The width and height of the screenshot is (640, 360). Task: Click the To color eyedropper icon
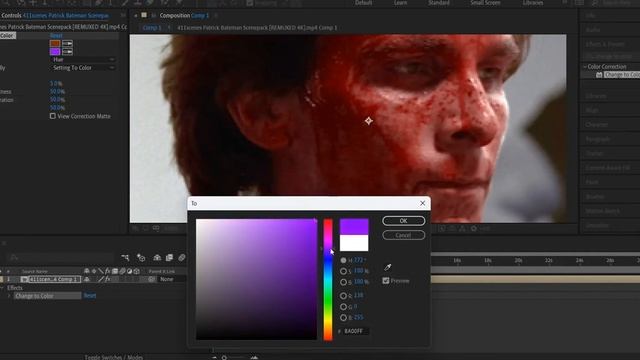[67, 51]
